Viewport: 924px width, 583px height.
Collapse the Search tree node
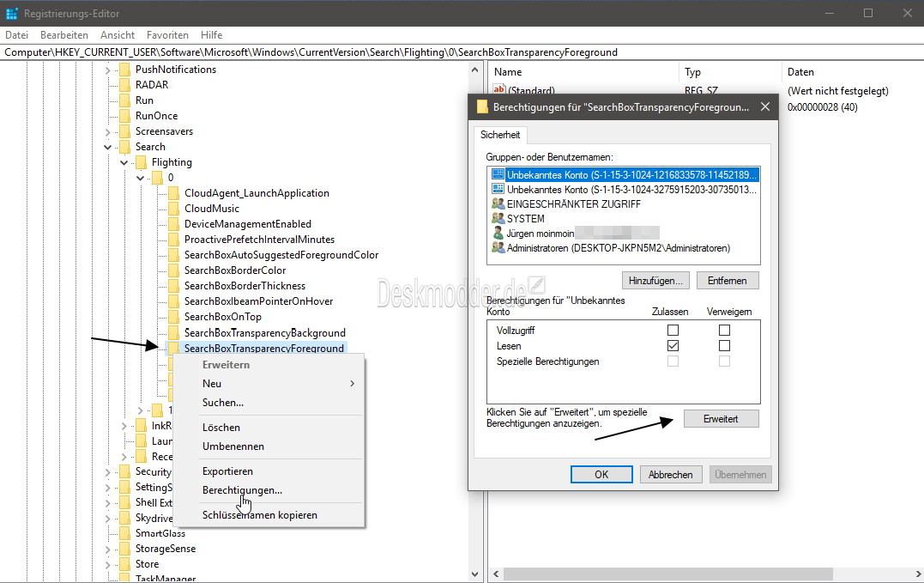tap(107, 147)
